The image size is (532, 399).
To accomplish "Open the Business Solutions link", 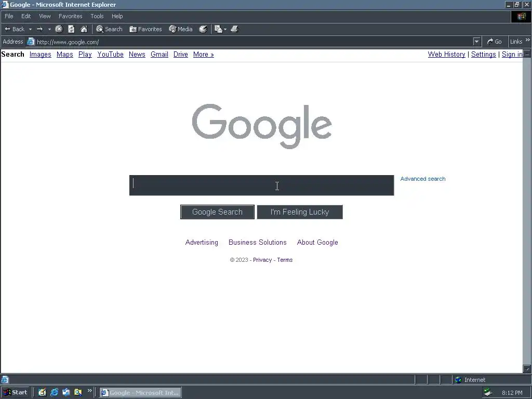I will point(258,242).
